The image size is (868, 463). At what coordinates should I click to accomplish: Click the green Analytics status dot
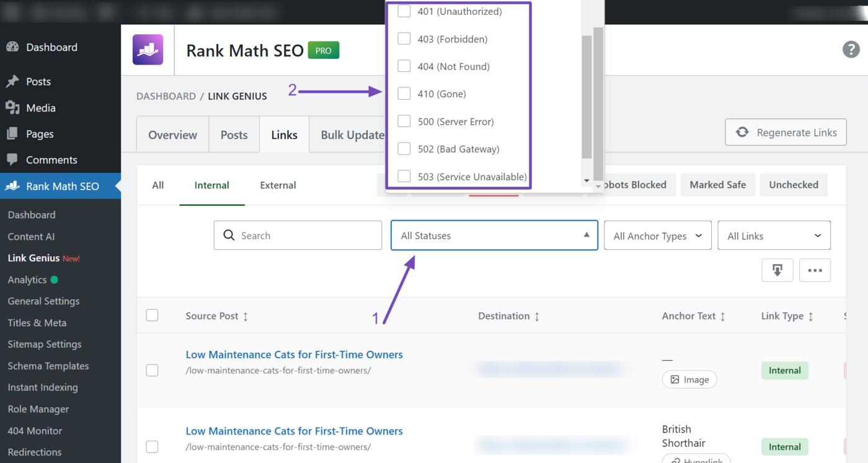[54, 280]
